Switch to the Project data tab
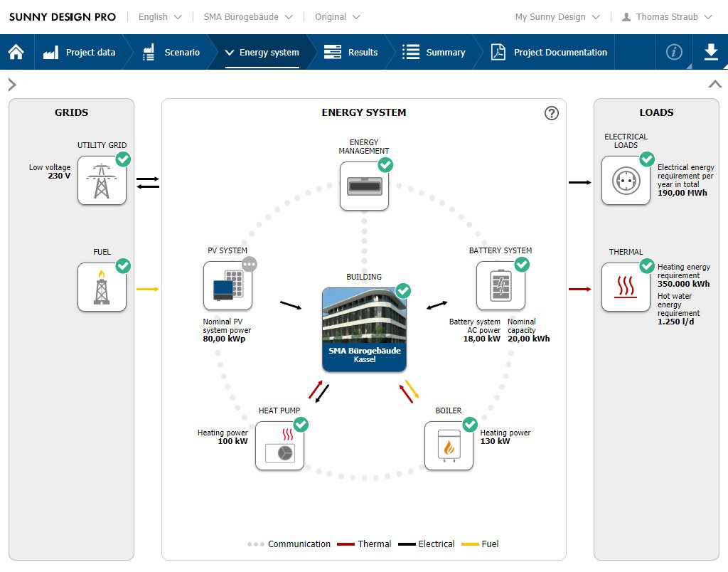The width and height of the screenshot is (728, 572). [x=80, y=52]
